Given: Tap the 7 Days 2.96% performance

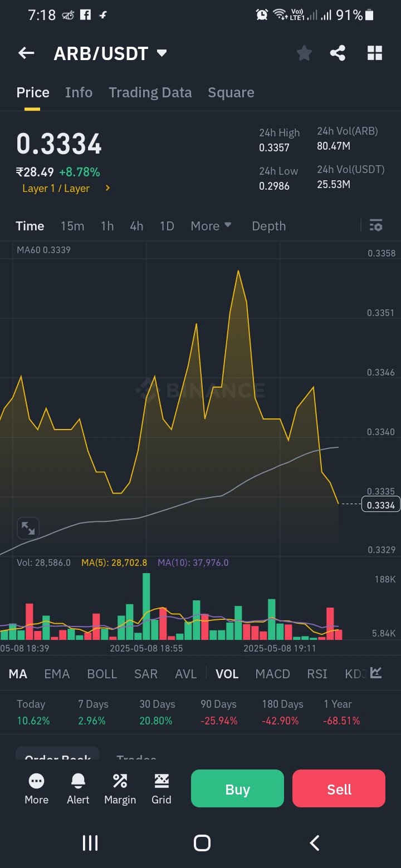Looking at the screenshot, I should (x=93, y=712).
